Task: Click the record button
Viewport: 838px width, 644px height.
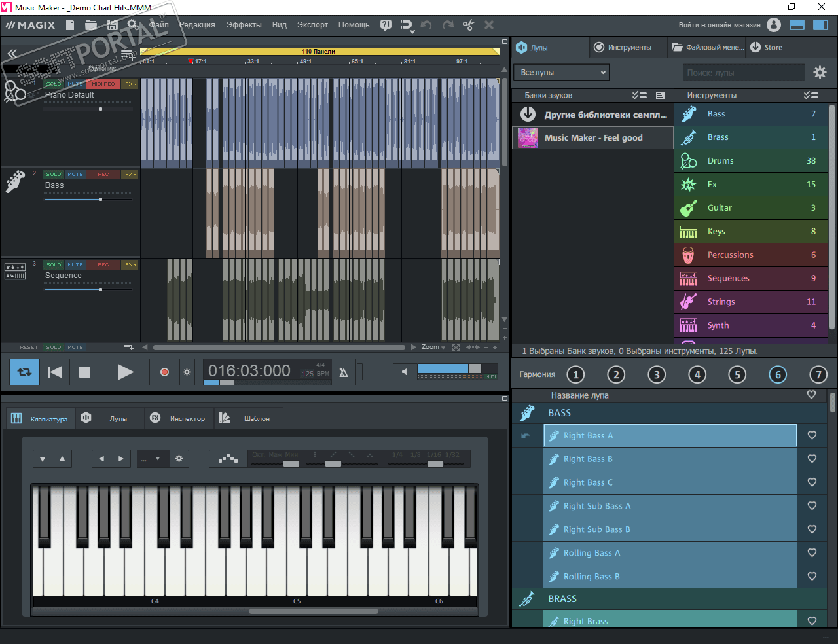Action: (x=164, y=372)
